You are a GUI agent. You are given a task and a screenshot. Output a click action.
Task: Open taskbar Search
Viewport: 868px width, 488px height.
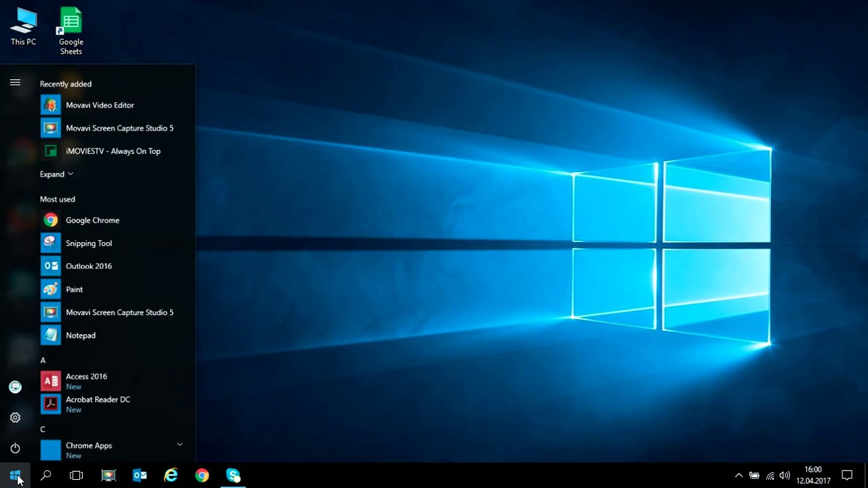tap(46, 475)
